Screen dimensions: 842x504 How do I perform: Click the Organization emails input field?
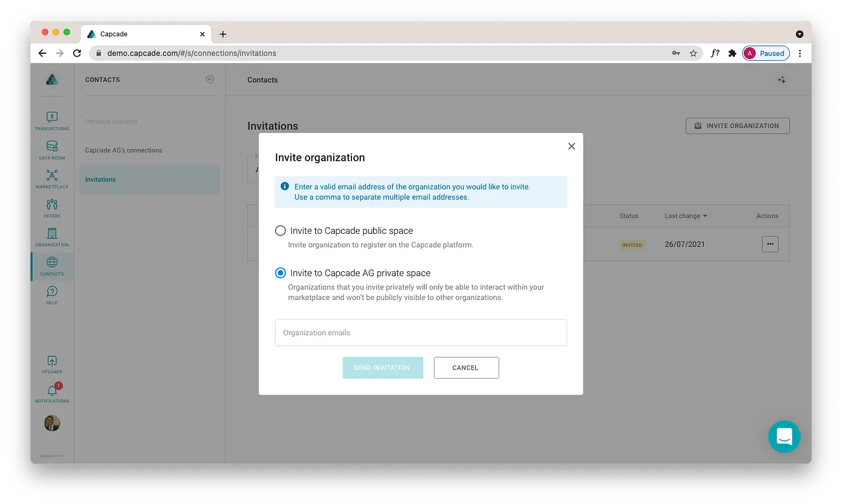(x=421, y=333)
